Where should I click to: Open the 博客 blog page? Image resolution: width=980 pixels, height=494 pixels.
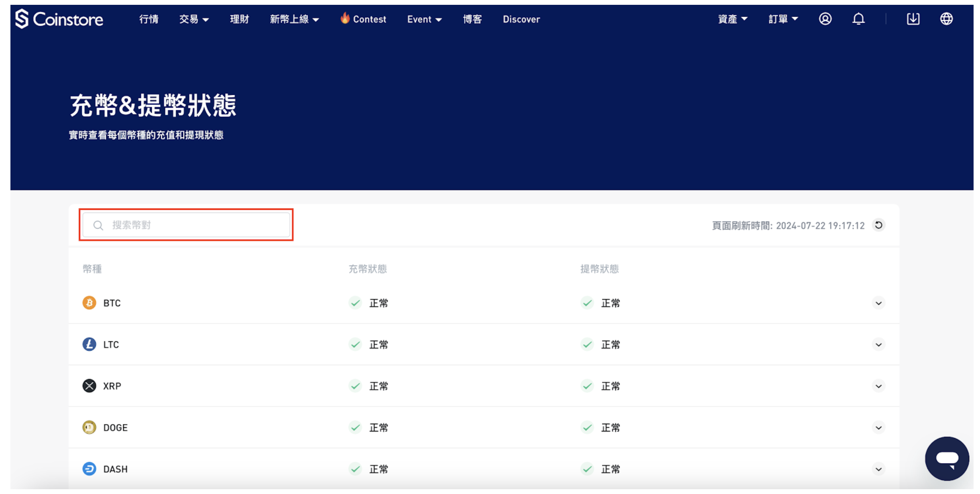pos(472,19)
